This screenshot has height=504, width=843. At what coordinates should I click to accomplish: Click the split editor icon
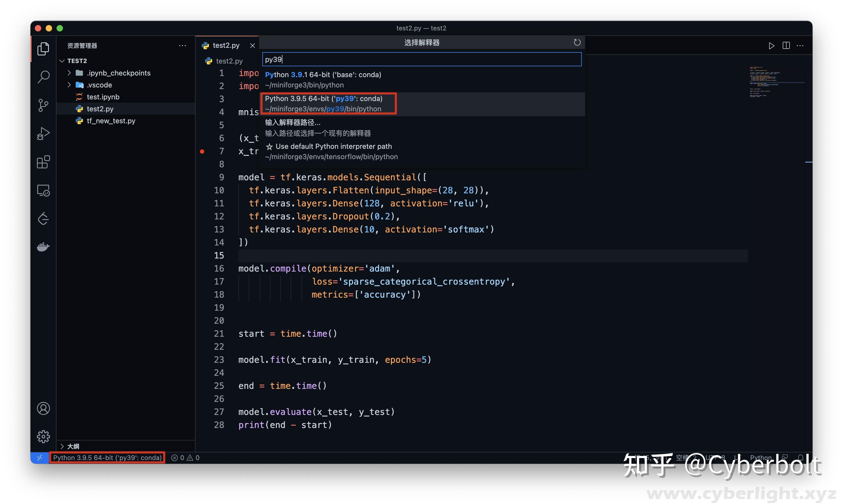tap(786, 46)
